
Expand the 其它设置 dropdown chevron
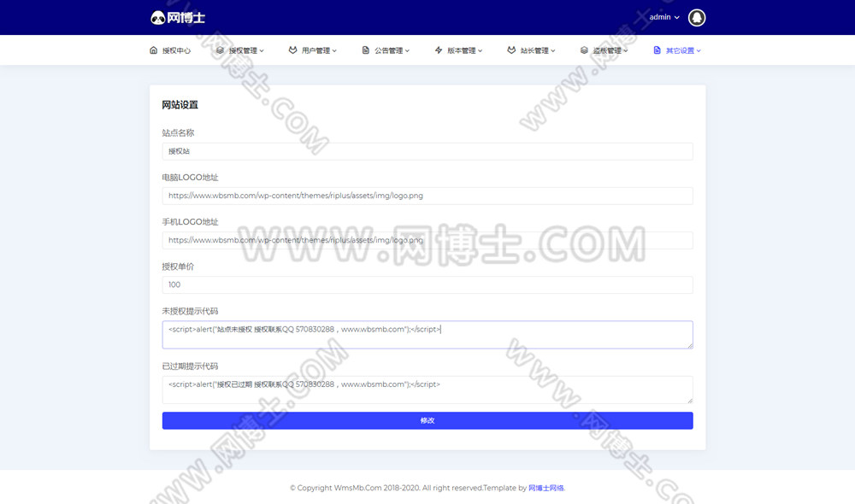[699, 50]
